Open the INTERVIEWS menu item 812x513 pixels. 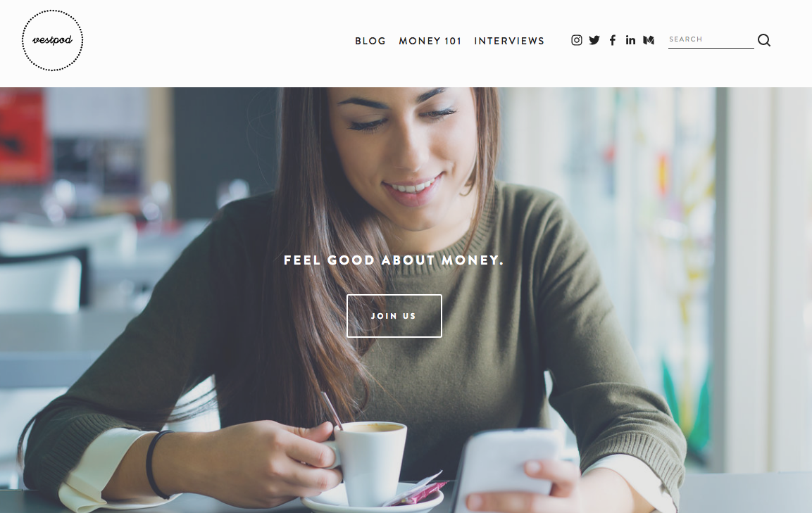pyautogui.click(x=509, y=41)
